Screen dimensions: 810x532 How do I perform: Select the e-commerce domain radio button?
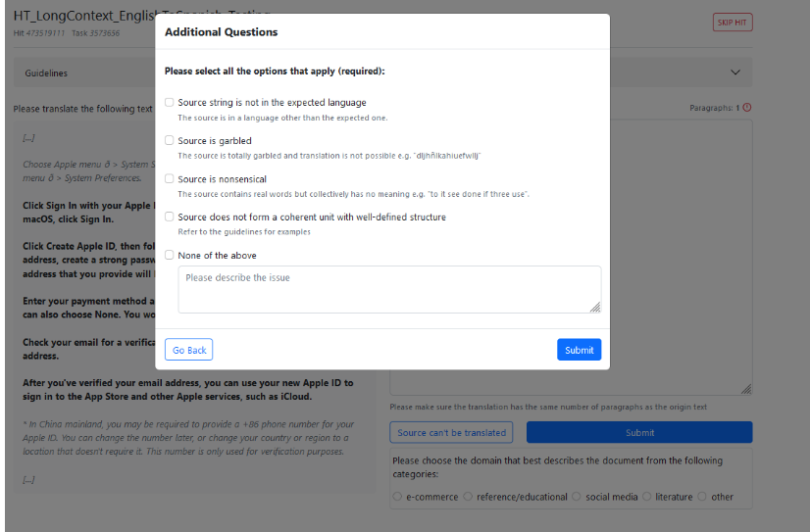(x=397, y=497)
